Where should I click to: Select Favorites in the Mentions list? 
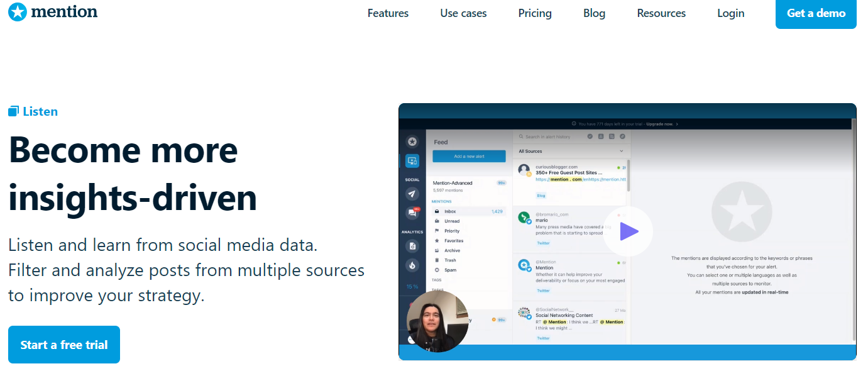tap(468, 241)
